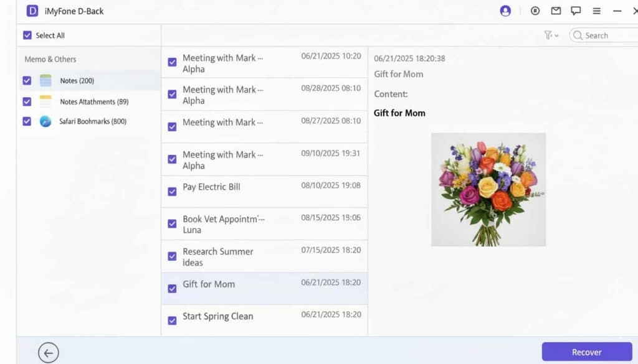
Task: Click into the Search input field
Action: coord(607,35)
